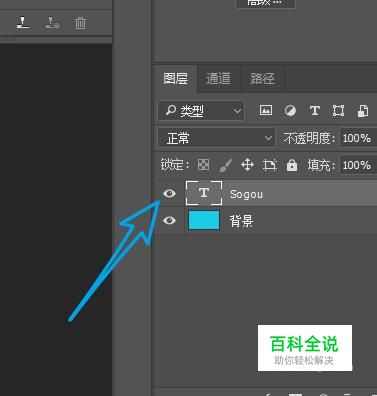Toggle lock transparent pixels icon

click(203, 165)
